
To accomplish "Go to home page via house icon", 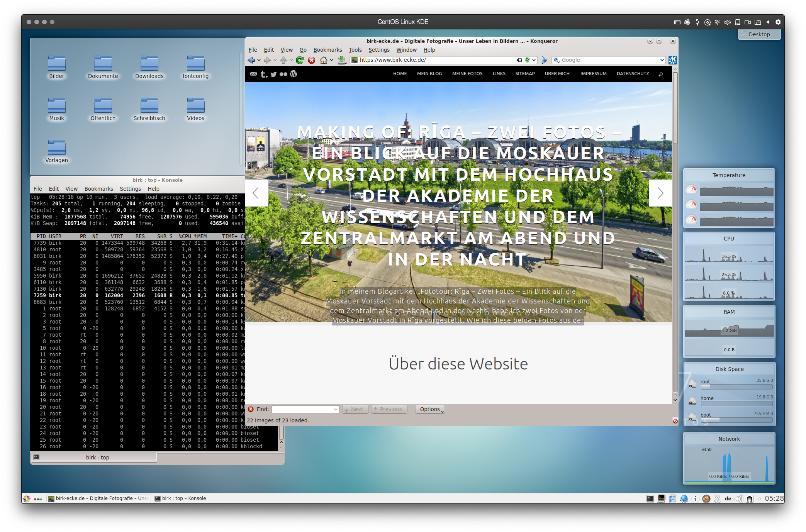I will 324,60.
